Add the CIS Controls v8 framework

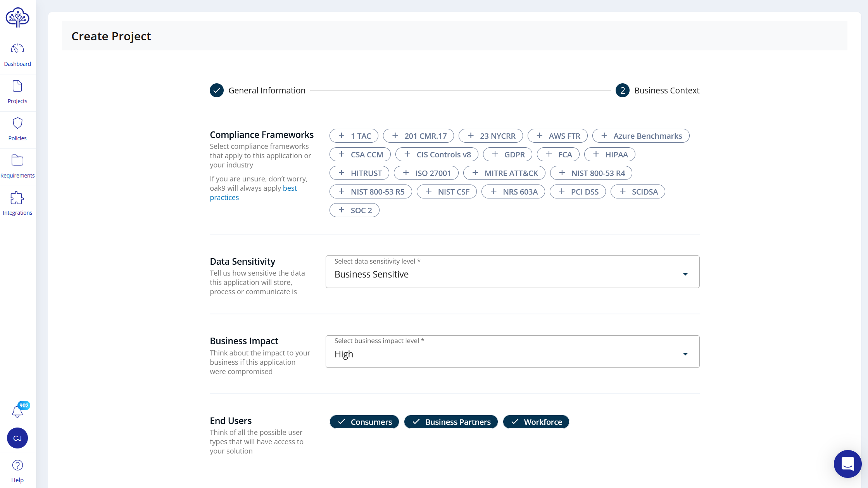point(437,154)
